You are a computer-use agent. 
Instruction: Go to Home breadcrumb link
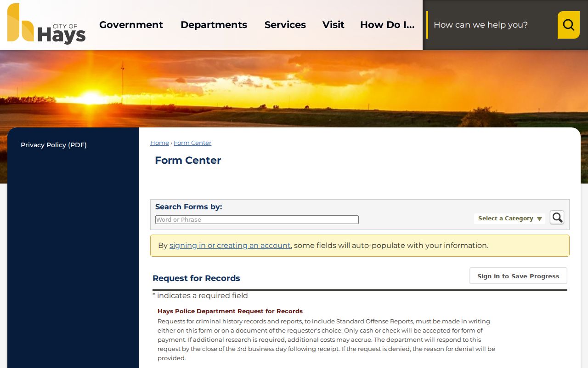159,143
